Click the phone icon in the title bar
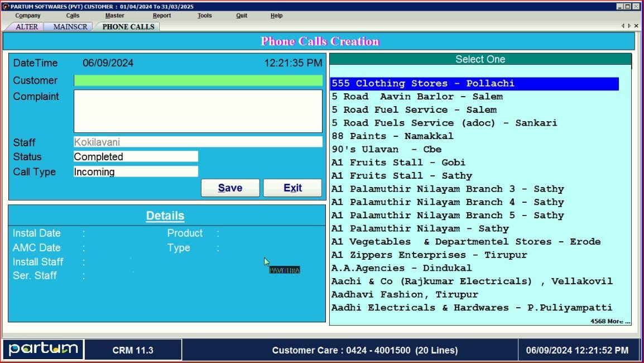644x363 pixels. pos(5,7)
